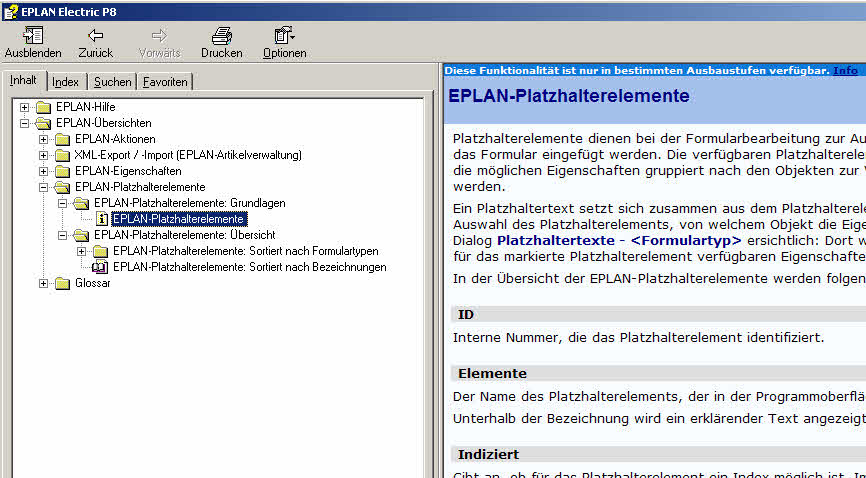Click the parent EPLAN-Platzhalterelemente open folder icon
The width and height of the screenshot is (866, 478).
click(62, 187)
